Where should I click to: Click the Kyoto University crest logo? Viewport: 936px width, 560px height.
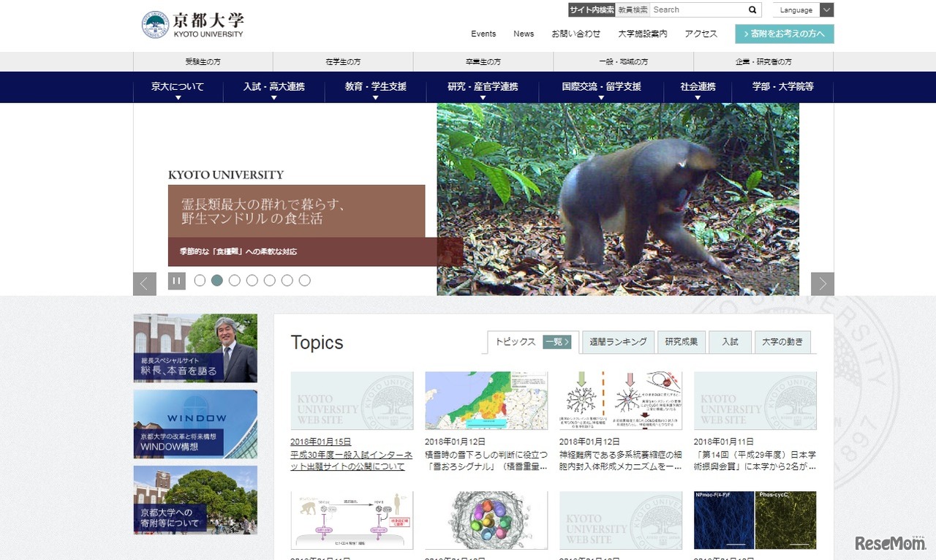click(155, 24)
